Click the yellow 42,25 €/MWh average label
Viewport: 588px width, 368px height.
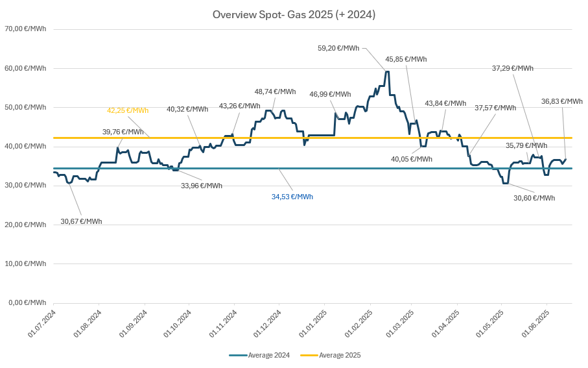point(128,110)
